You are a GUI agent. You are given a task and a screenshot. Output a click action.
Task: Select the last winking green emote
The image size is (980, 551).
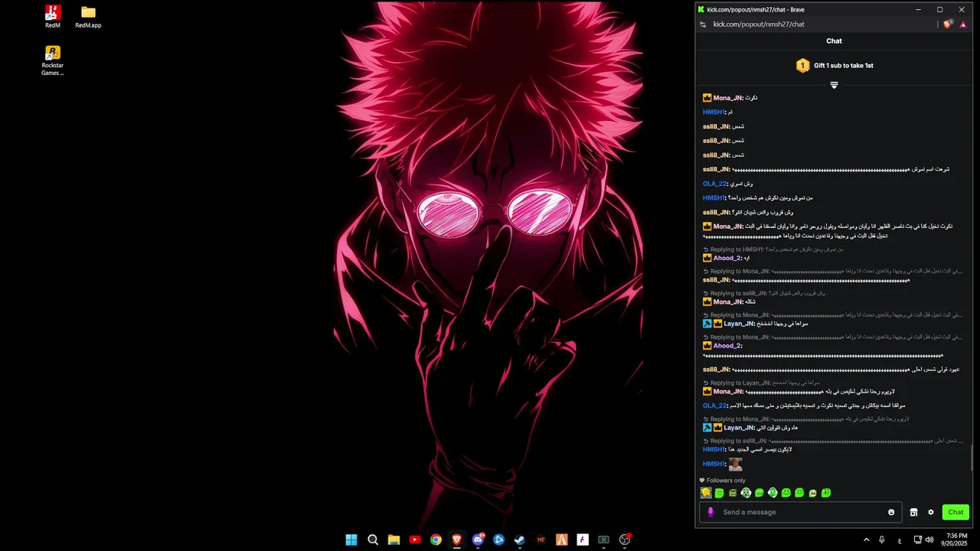[826, 493]
